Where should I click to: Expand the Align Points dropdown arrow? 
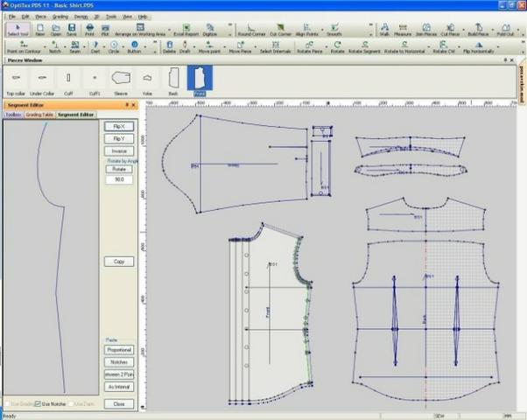[x=322, y=30]
